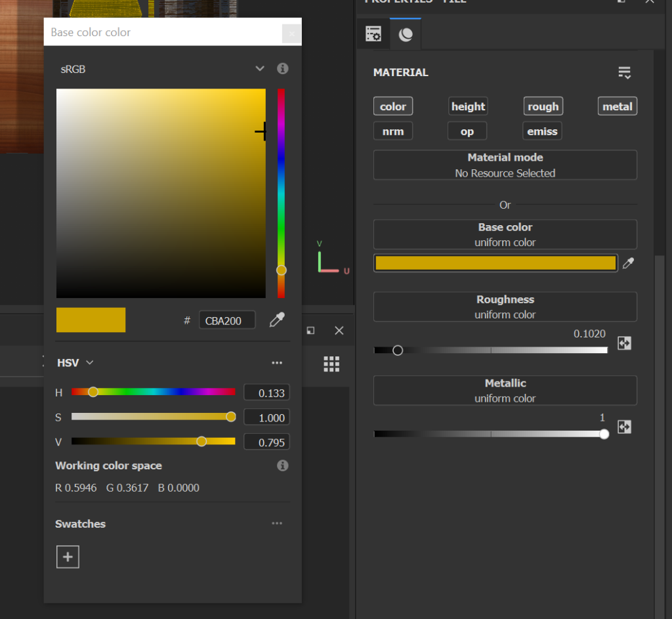Click the Roughness random value icon
This screenshot has width=672, height=619.
624,343
